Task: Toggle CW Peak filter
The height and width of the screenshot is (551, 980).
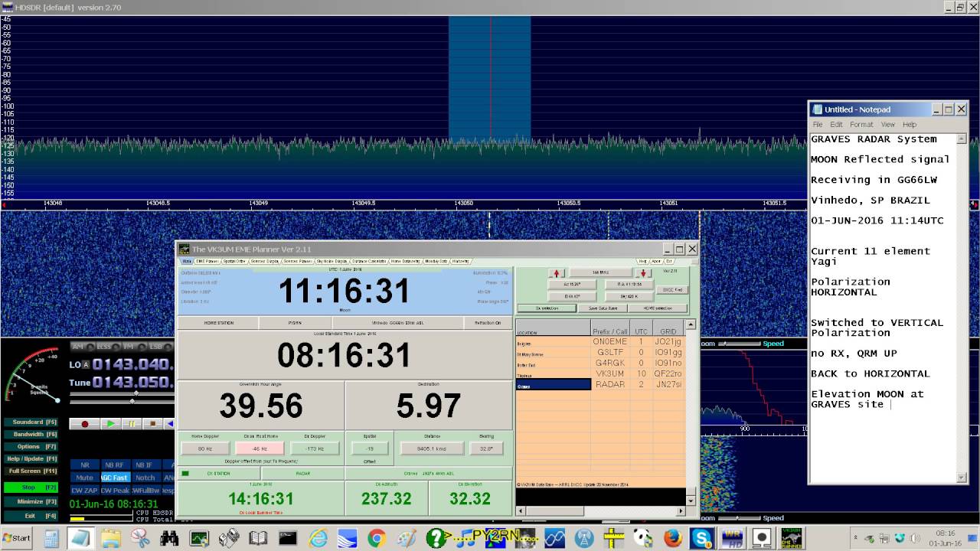Action: pyautogui.click(x=115, y=490)
